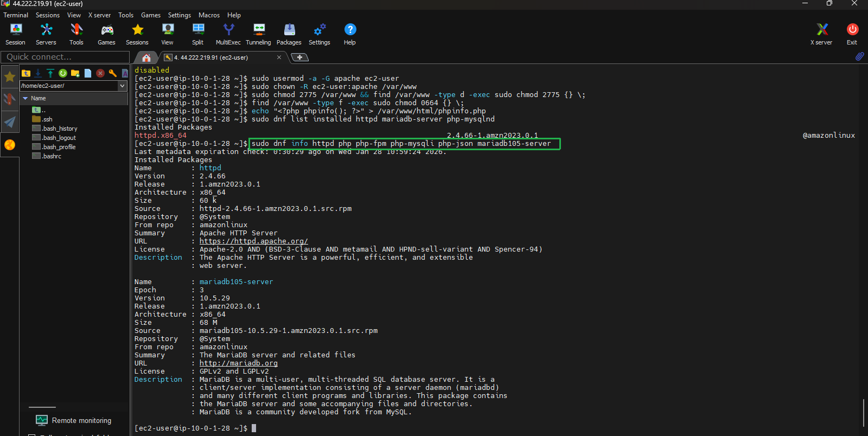
Task: Click the Packages toolbar icon
Action: point(289,34)
